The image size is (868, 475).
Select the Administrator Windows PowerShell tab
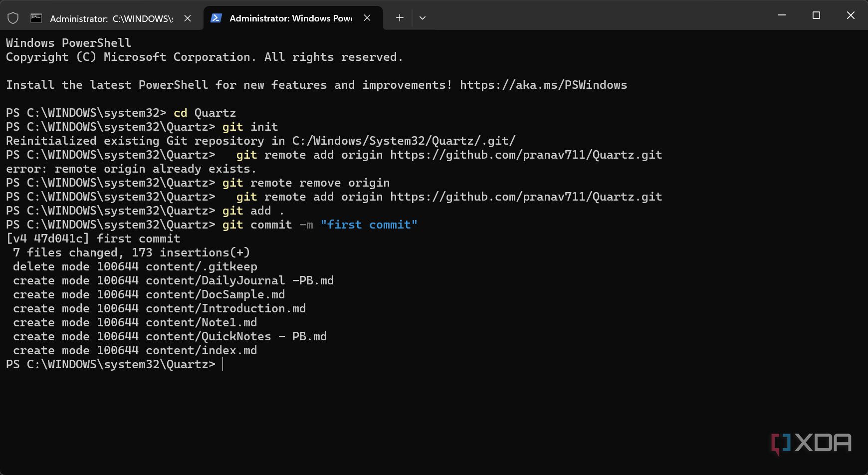(x=290, y=18)
